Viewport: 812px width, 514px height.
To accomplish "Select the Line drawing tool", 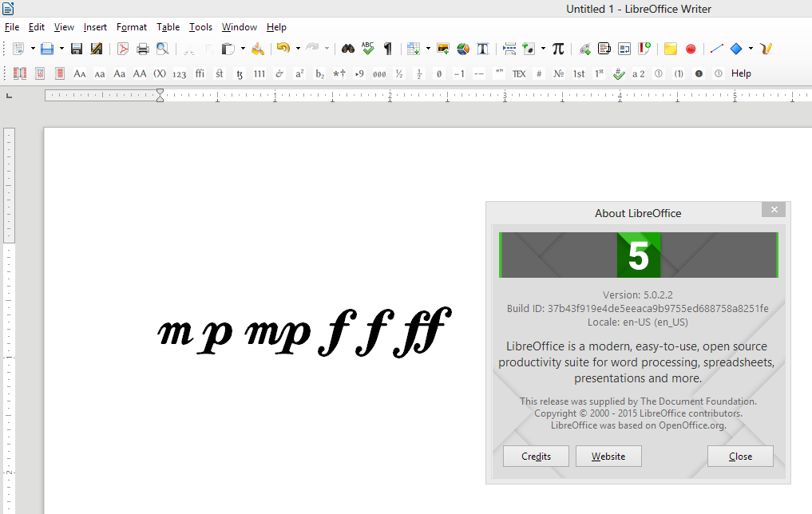I will point(717,49).
